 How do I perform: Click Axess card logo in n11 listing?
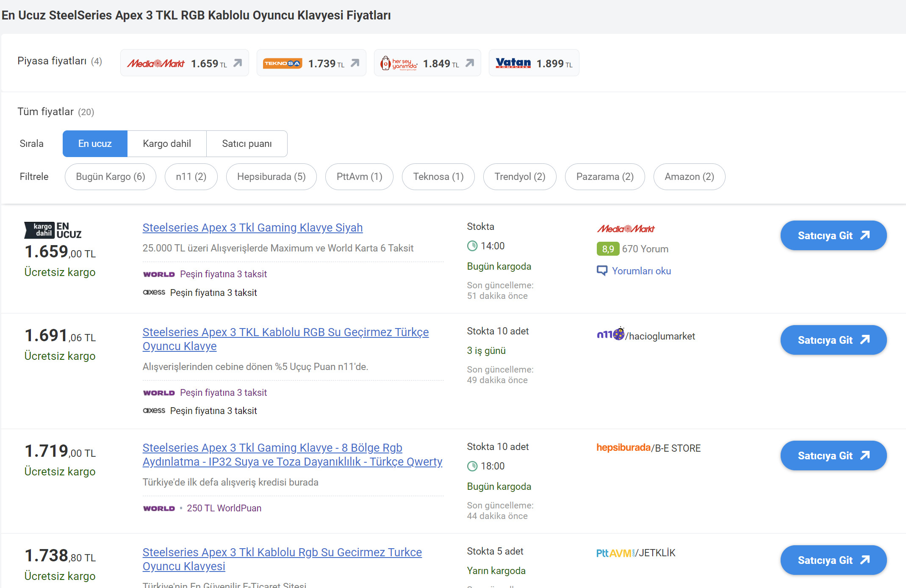click(x=154, y=410)
